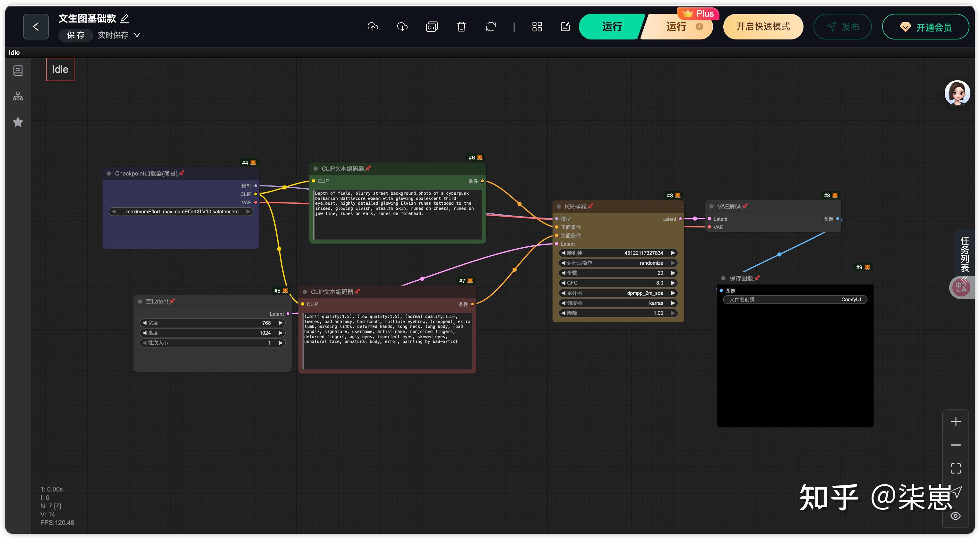Click the 开启快速模式 button

coord(763,27)
